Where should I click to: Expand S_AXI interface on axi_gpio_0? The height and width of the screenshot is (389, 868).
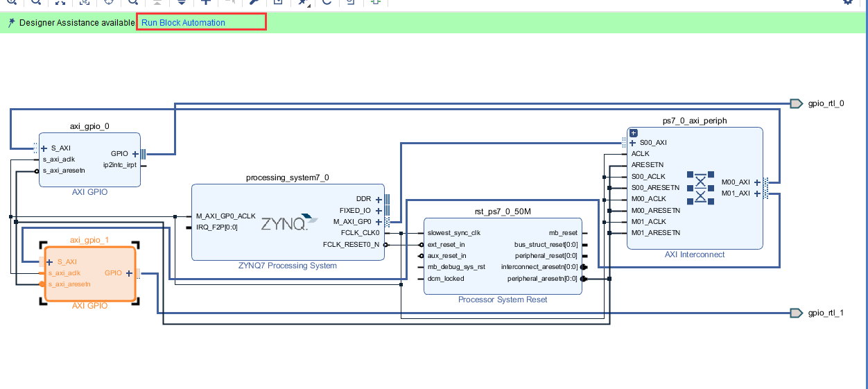click(x=44, y=148)
